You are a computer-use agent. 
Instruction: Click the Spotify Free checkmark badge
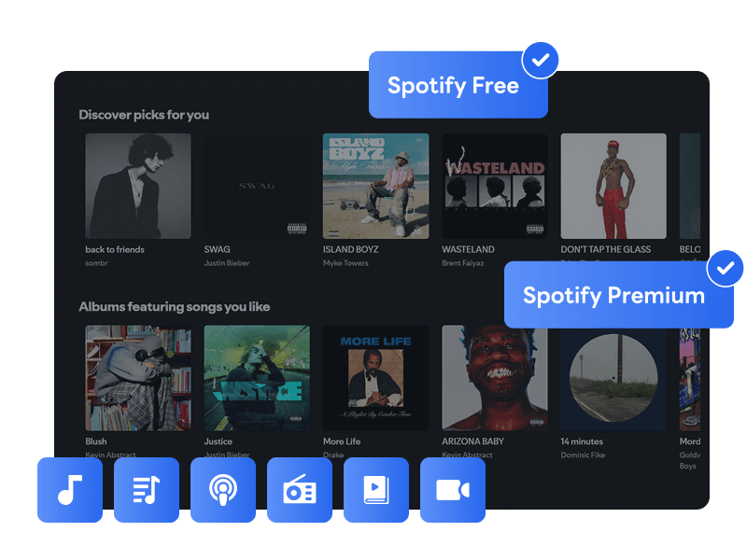541,60
